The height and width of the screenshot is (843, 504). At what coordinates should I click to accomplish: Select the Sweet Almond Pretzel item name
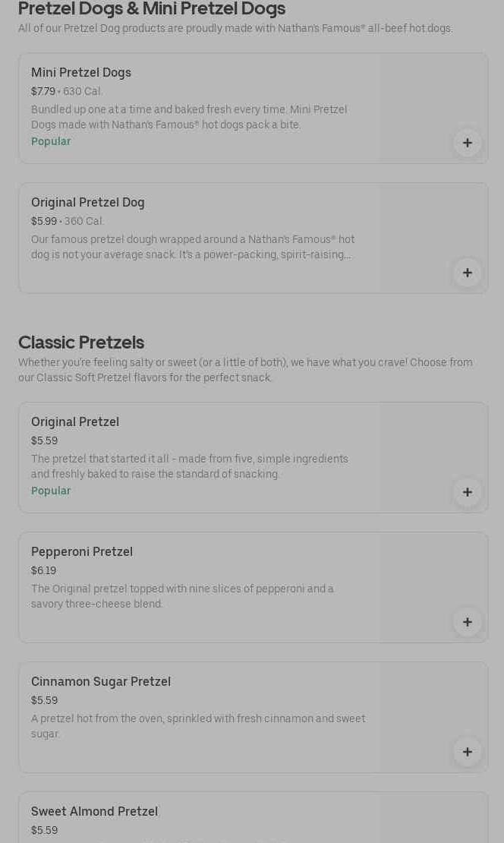95,812
